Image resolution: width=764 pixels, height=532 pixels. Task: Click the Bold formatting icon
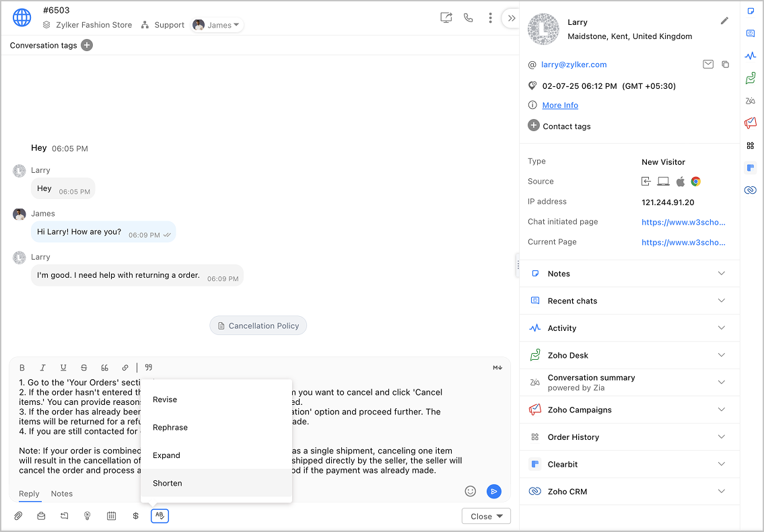point(22,367)
